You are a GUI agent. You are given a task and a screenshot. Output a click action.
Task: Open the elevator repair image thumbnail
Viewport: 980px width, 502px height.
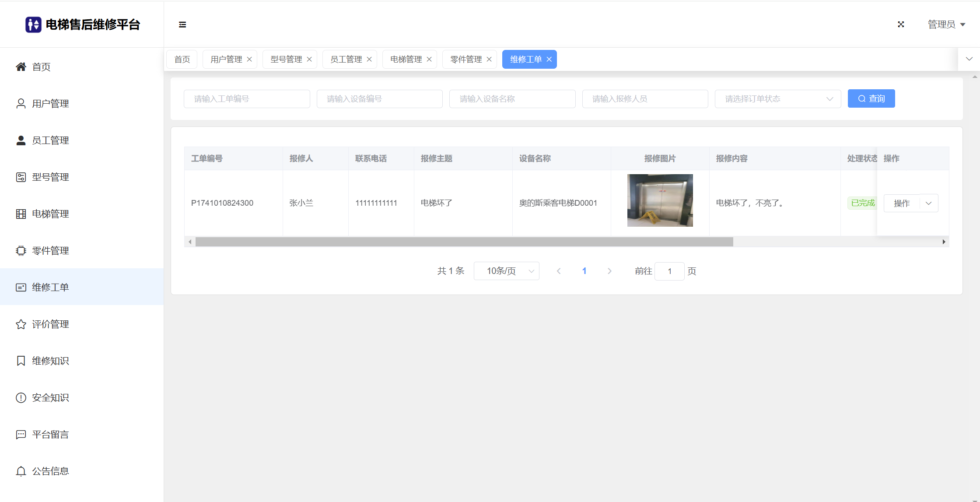[x=660, y=200]
